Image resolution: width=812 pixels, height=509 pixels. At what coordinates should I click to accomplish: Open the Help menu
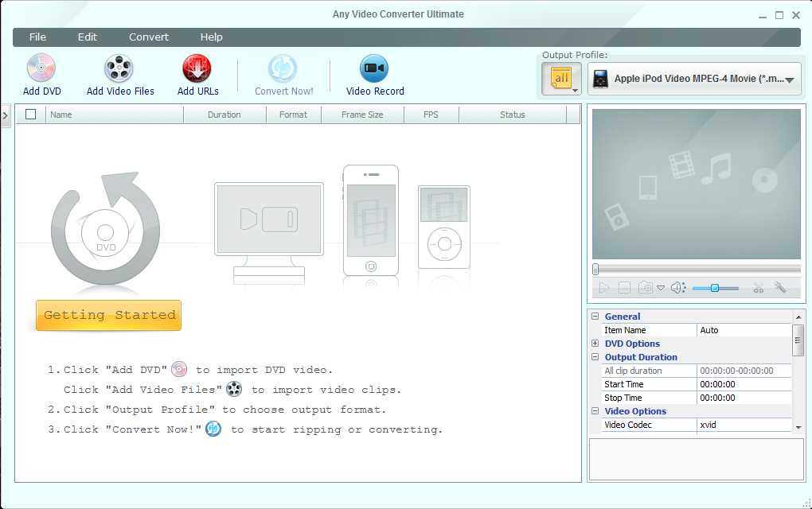pos(211,37)
